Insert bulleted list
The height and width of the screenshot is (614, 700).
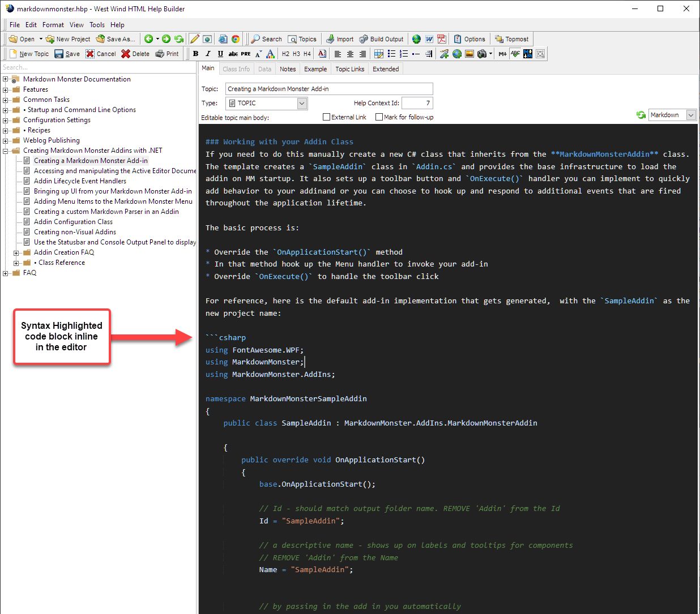(x=391, y=54)
